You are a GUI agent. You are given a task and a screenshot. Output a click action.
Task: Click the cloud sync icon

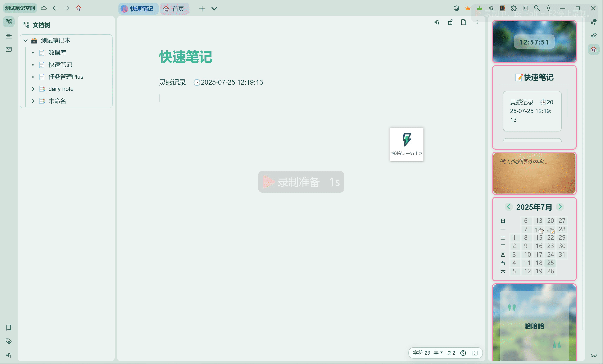pos(44,8)
